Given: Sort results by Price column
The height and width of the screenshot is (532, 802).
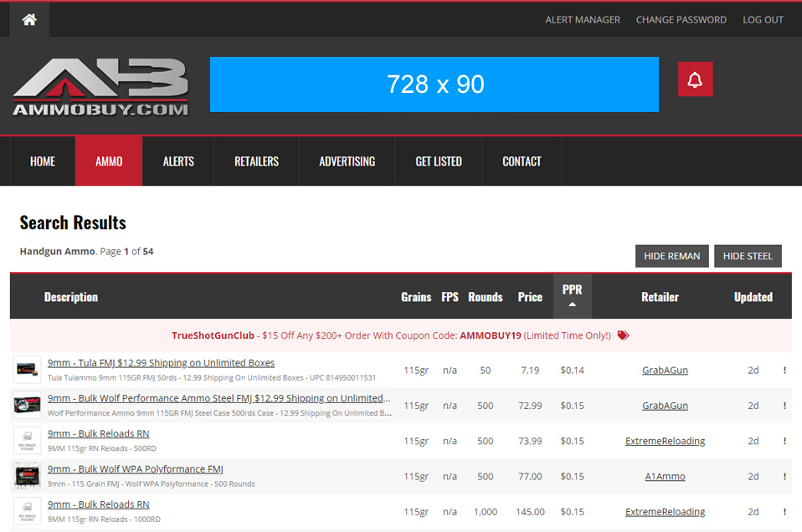Looking at the screenshot, I should 530,297.
